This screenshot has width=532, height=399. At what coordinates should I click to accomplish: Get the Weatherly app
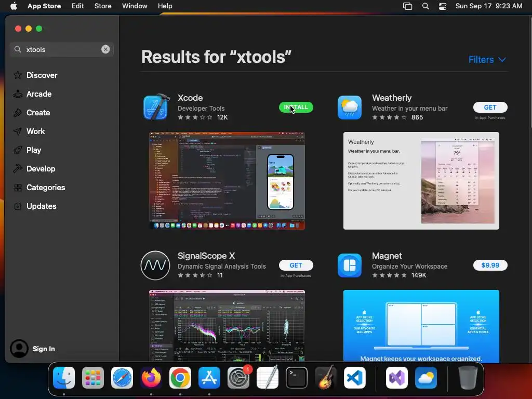(490, 107)
